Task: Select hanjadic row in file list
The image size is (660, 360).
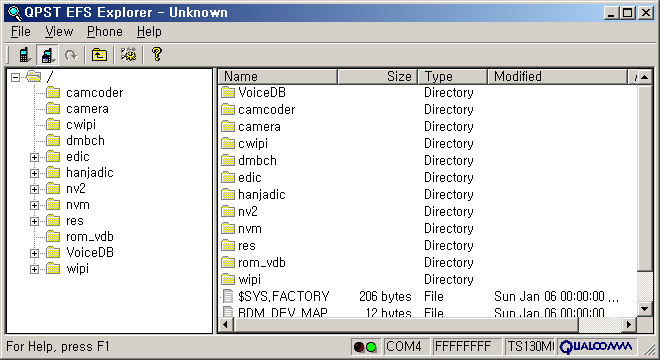Action: (428, 195)
